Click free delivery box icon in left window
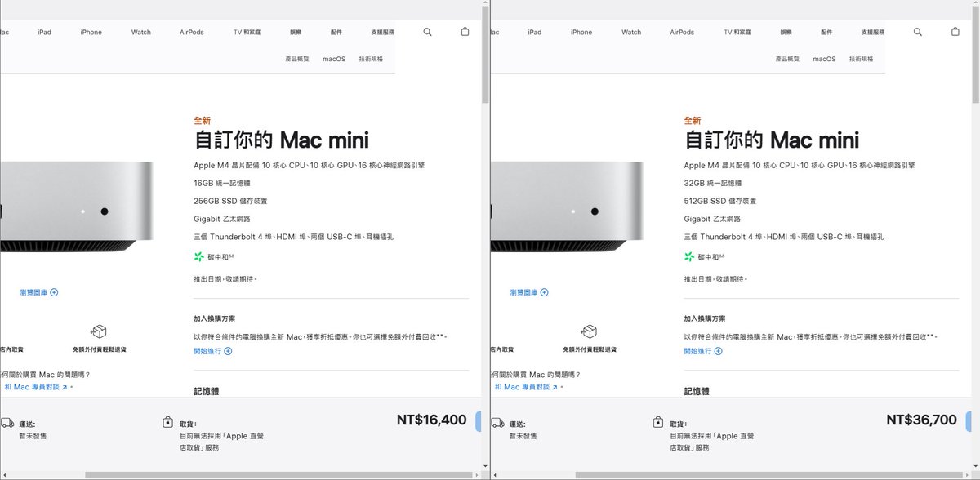The width and height of the screenshot is (980, 480). (99, 331)
